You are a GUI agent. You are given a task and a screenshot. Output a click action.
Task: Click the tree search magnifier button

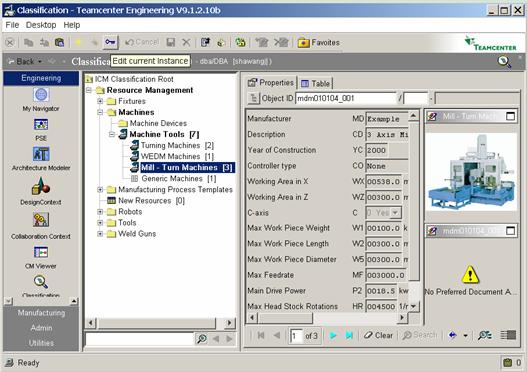[201, 339]
